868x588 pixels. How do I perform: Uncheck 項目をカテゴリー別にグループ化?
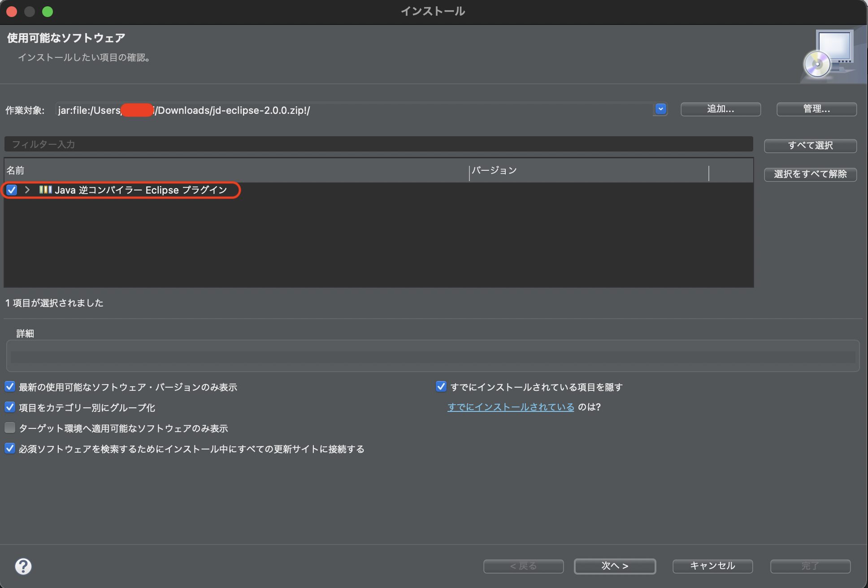10,407
